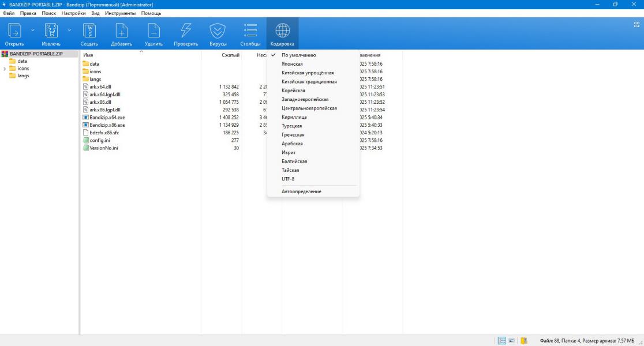Click the langs folder icon in the file list
This screenshot has width=644, height=346.
pyautogui.click(x=86, y=79)
